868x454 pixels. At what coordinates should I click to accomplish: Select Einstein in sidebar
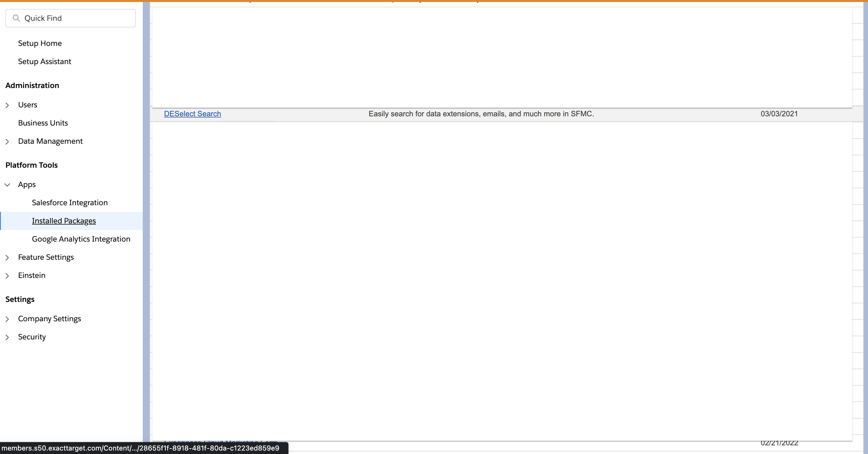point(32,275)
